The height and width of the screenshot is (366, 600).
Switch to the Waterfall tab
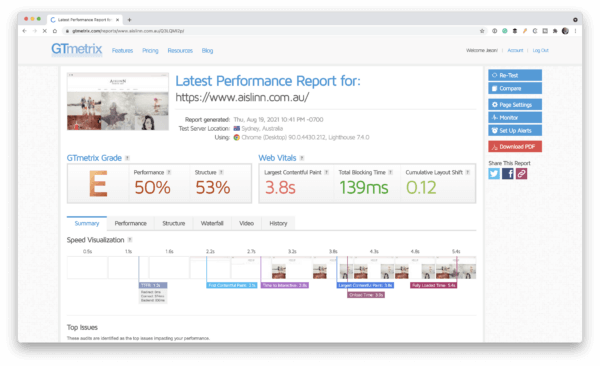click(212, 223)
